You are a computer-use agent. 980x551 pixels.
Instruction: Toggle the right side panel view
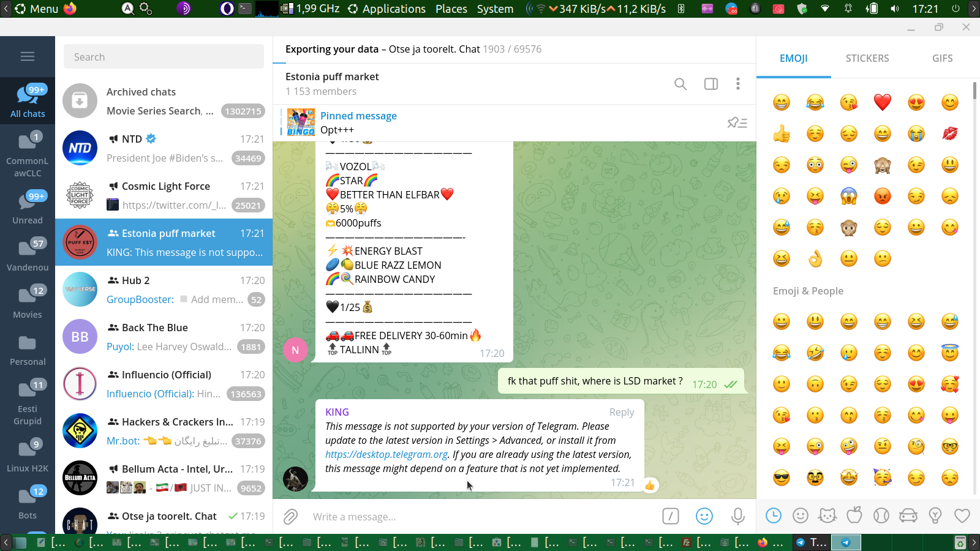click(x=711, y=84)
